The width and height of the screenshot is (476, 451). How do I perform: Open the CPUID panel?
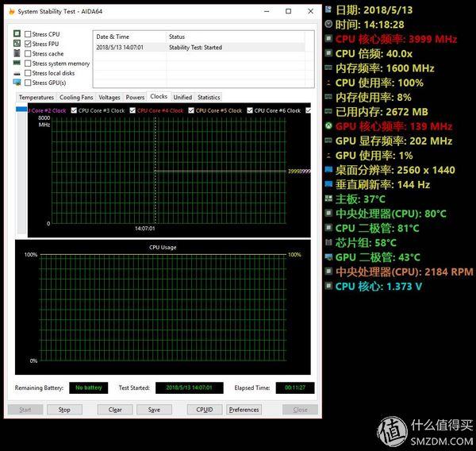205,410
